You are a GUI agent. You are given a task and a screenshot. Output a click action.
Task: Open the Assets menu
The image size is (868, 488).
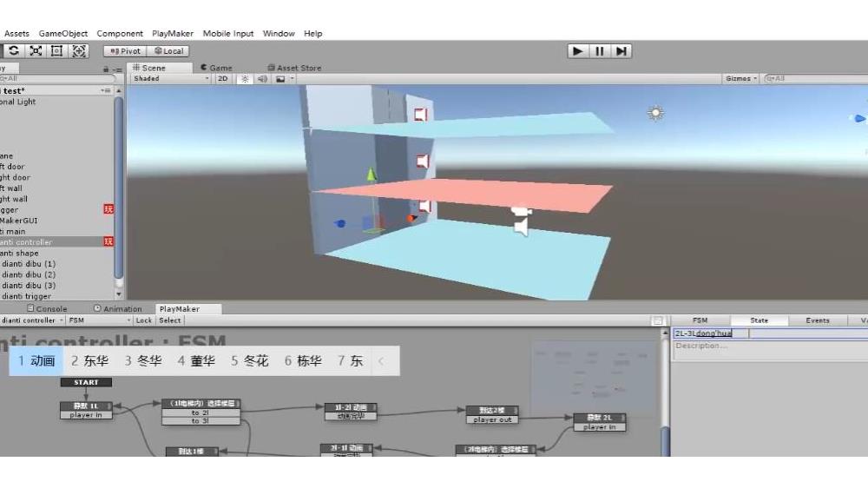[x=16, y=33]
